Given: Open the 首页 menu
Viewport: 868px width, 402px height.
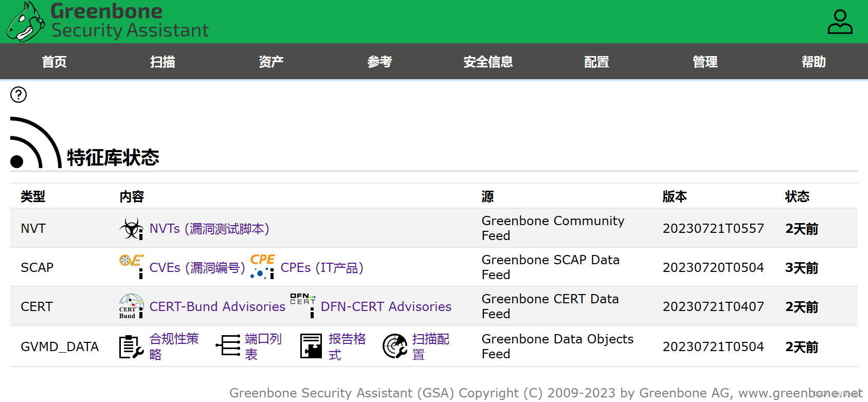Looking at the screenshot, I should 54,62.
